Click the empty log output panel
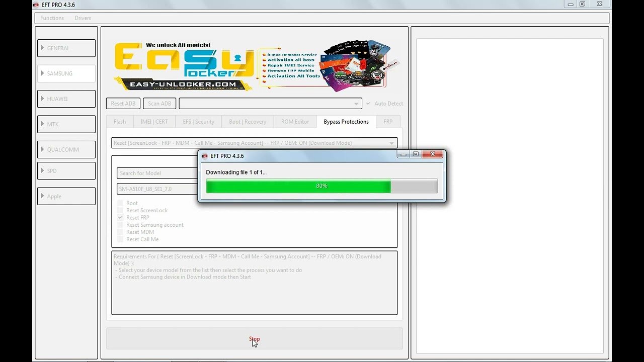The image size is (644, 362). point(510,196)
